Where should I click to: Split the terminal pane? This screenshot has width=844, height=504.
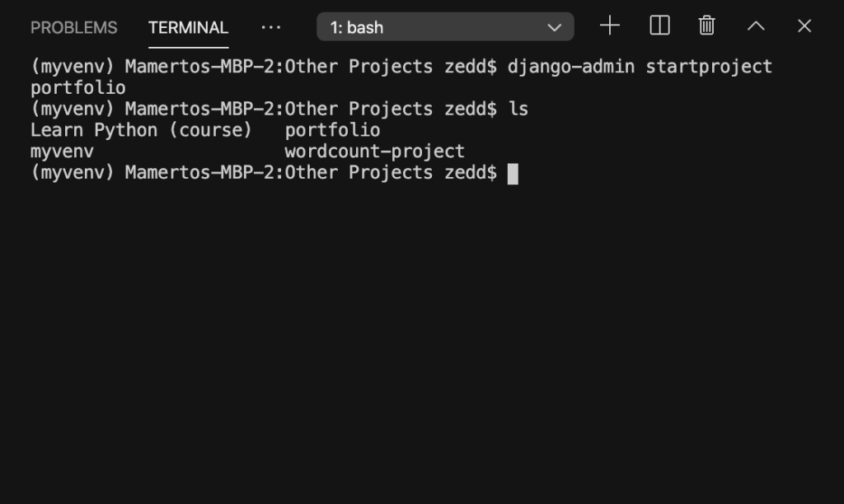click(x=659, y=26)
